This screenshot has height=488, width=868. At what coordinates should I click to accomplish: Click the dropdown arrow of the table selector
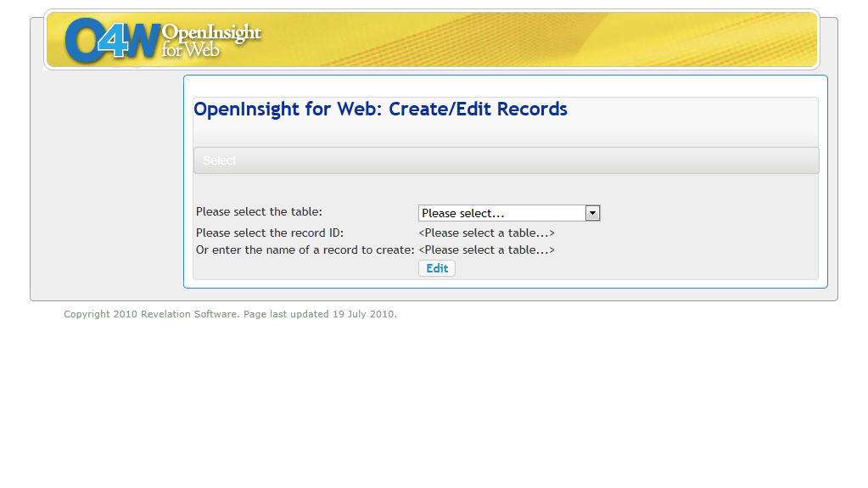point(592,213)
